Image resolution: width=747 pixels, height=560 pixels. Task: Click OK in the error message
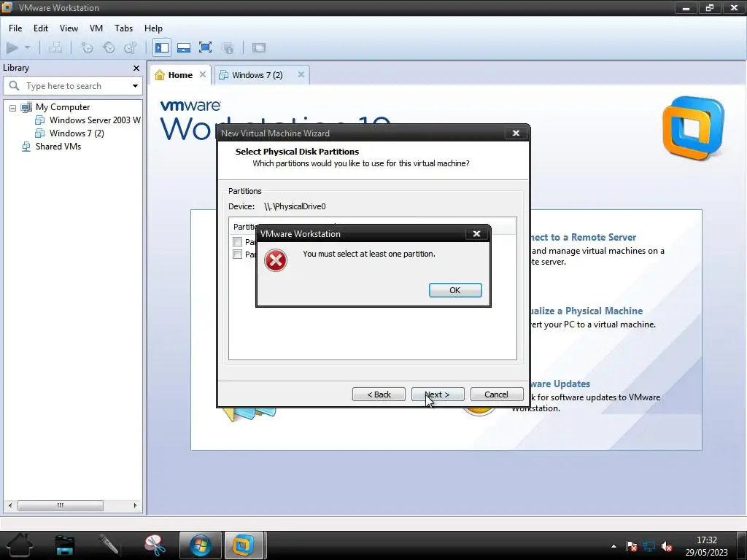pos(455,290)
